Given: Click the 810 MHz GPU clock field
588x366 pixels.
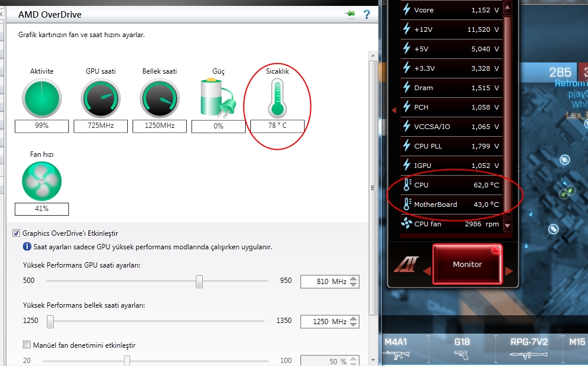Looking at the screenshot, I should click(323, 282).
